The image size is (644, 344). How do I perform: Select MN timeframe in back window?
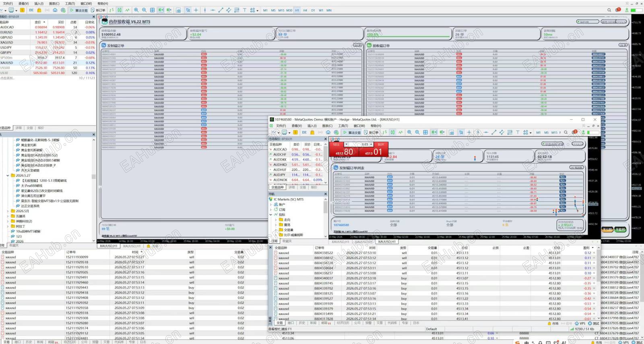(x=329, y=10)
